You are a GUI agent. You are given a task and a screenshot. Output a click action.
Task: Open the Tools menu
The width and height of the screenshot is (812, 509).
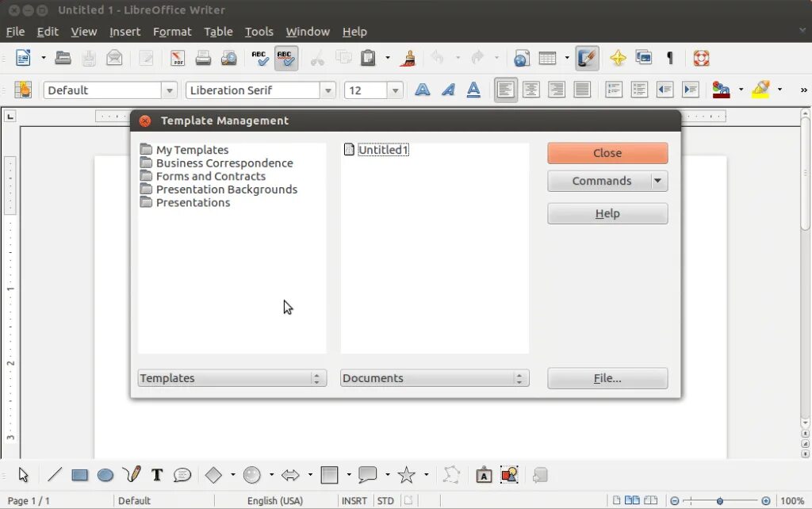point(259,32)
